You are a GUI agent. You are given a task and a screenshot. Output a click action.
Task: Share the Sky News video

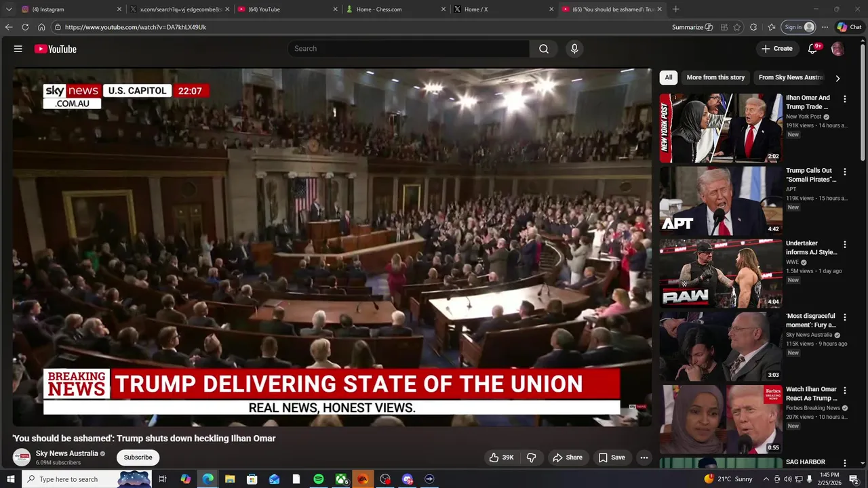[x=568, y=457]
